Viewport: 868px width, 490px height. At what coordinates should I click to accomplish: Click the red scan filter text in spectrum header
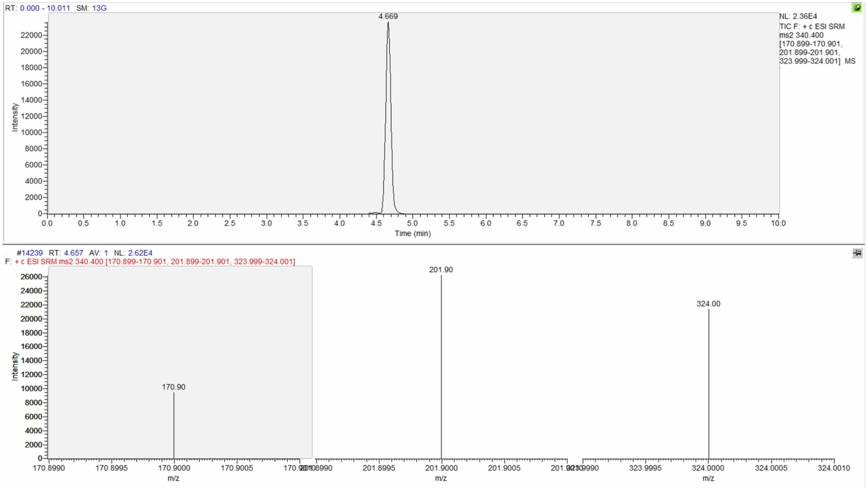tap(155, 261)
